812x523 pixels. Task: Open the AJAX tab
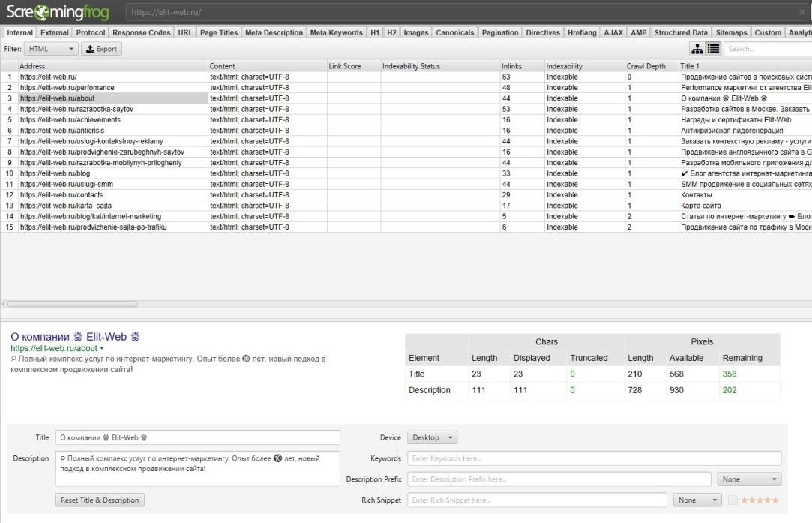pyautogui.click(x=613, y=32)
